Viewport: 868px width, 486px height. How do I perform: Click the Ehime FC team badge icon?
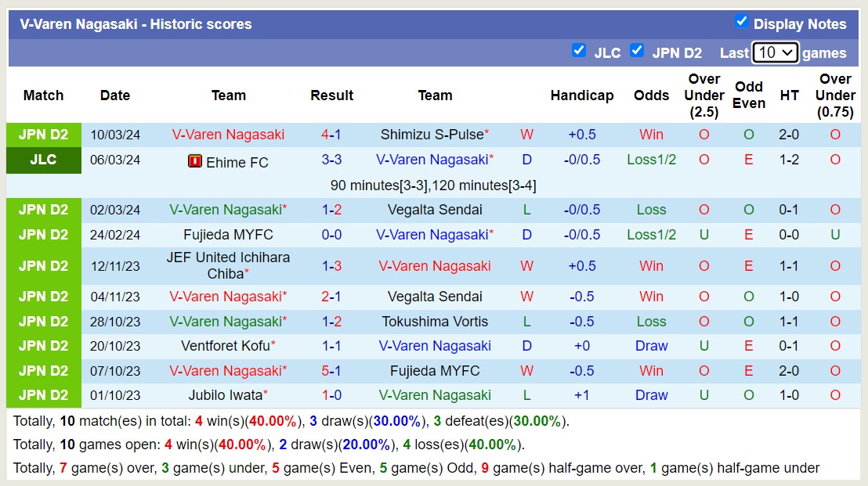(x=193, y=163)
